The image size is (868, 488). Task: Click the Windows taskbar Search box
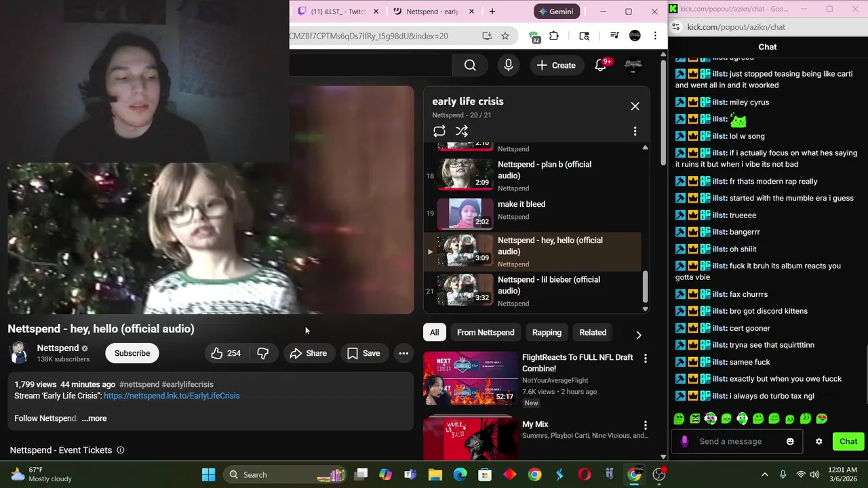285,474
